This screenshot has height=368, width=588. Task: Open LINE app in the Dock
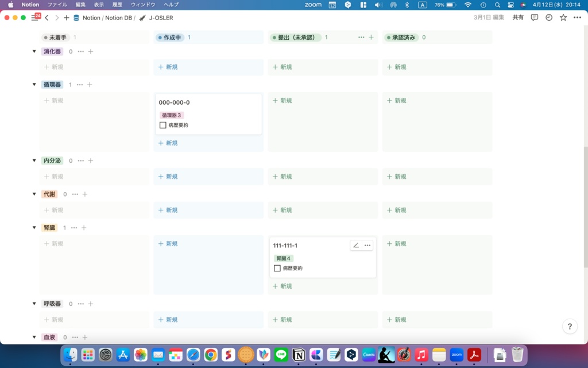coord(281,354)
